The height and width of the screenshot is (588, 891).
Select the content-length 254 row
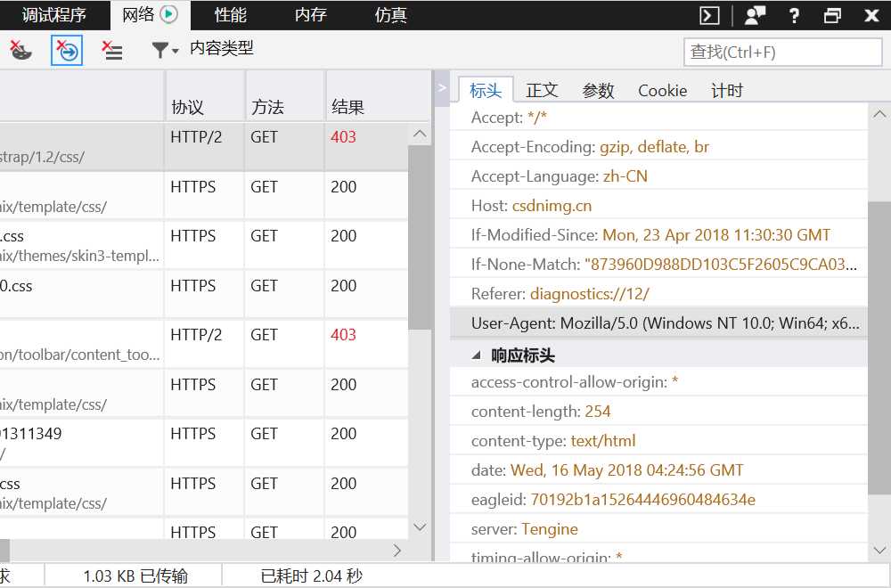[x=658, y=411]
